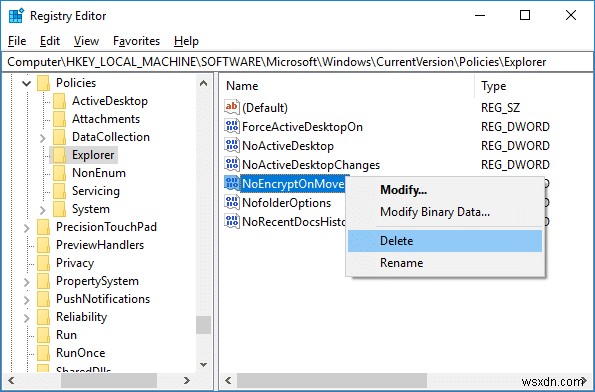595x392 pixels.
Task: Click the Attachments folder icon
Action: coord(60,119)
